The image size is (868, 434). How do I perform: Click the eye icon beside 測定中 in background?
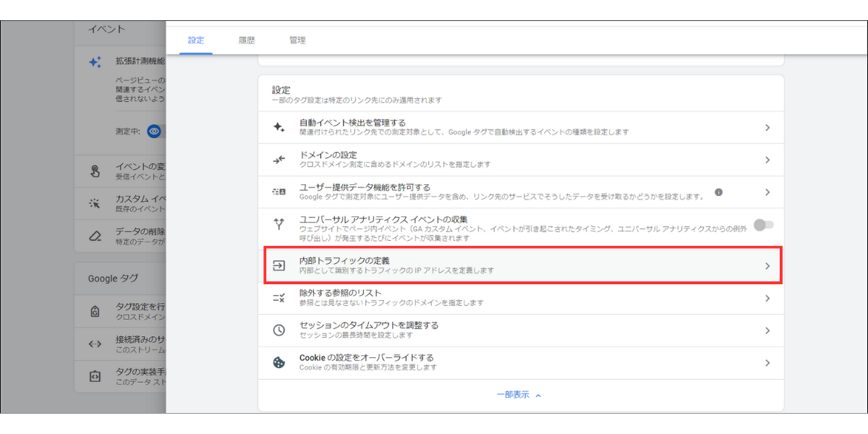[154, 131]
